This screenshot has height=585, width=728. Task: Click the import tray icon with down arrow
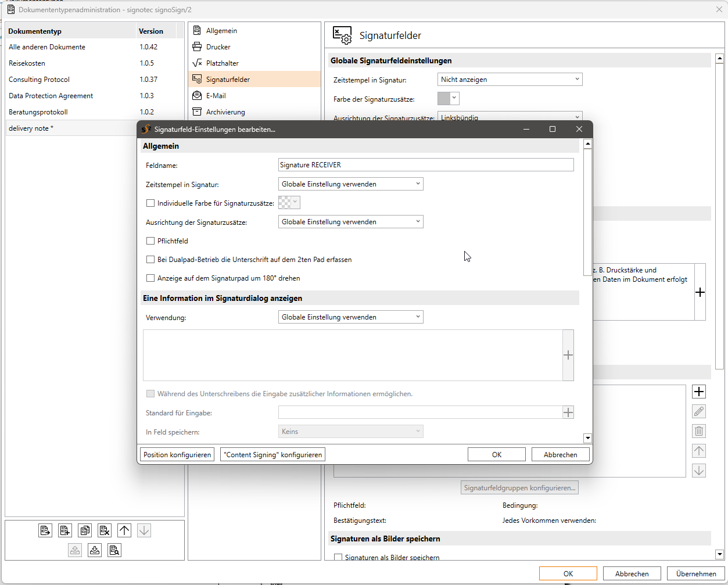[x=95, y=550]
